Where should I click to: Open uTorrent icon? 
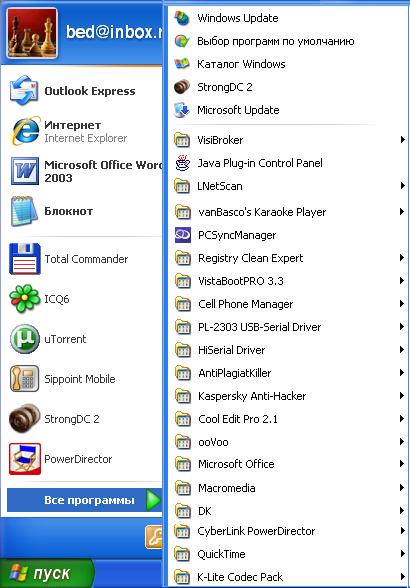[x=24, y=339]
